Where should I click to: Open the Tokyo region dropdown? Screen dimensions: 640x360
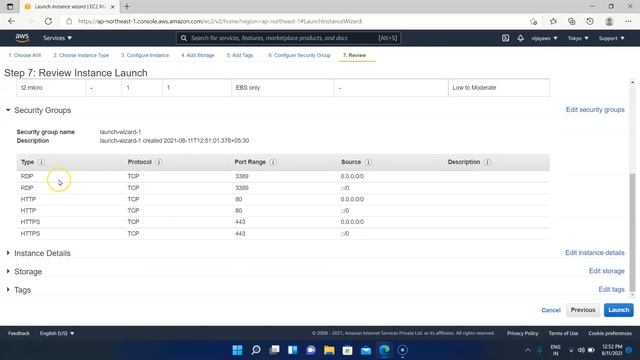578,38
